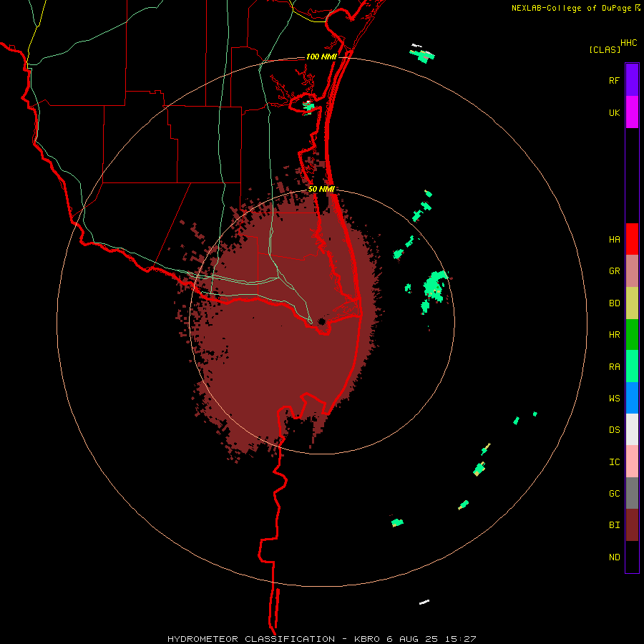Click the BI legend label
This screenshot has height=644, width=644.
[614, 525]
